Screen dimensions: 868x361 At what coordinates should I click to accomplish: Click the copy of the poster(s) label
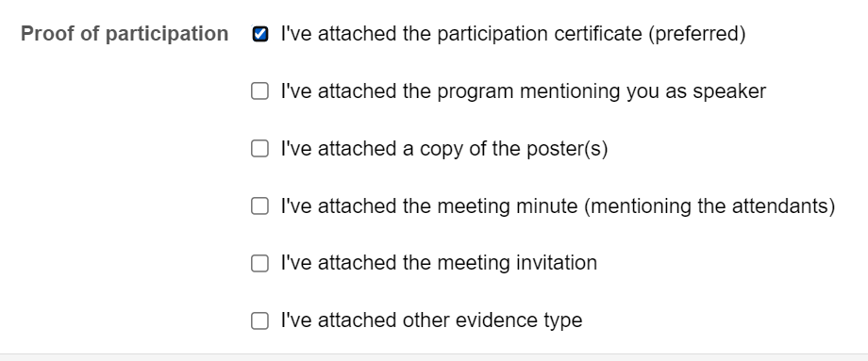pos(444,149)
